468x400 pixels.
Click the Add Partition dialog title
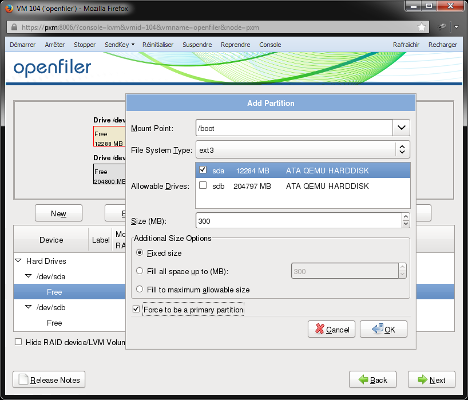(x=271, y=103)
